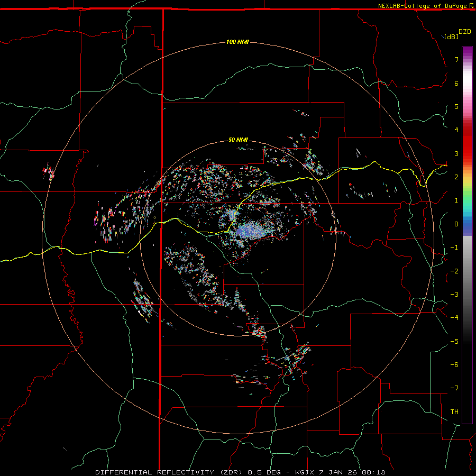This screenshot has height=476, width=476.
Task: Select the 7 value on scale
Action: pos(456,59)
